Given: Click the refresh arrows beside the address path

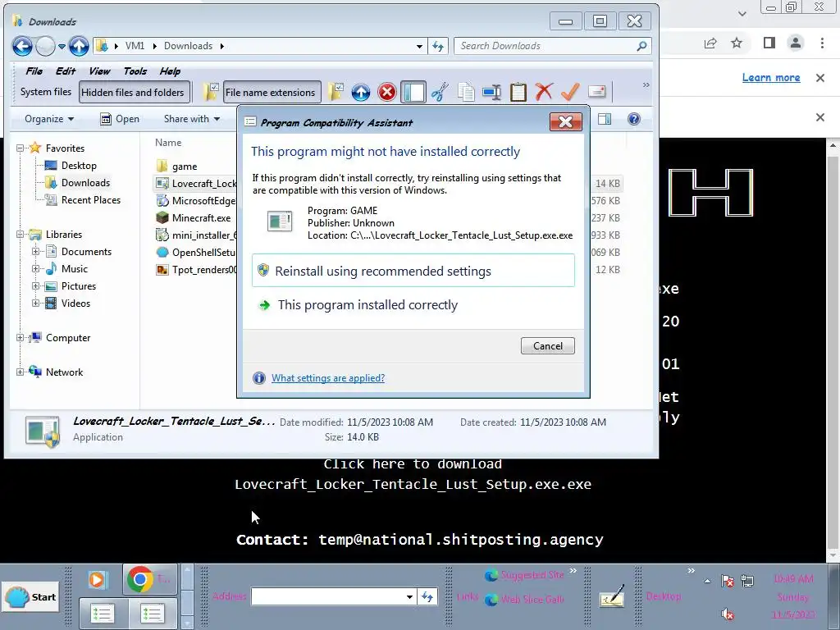Looking at the screenshot, I should [438, 46].
